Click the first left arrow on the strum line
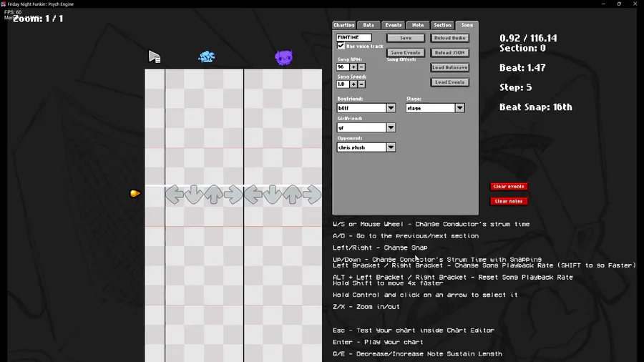644x362 pixels. [175, 195]
